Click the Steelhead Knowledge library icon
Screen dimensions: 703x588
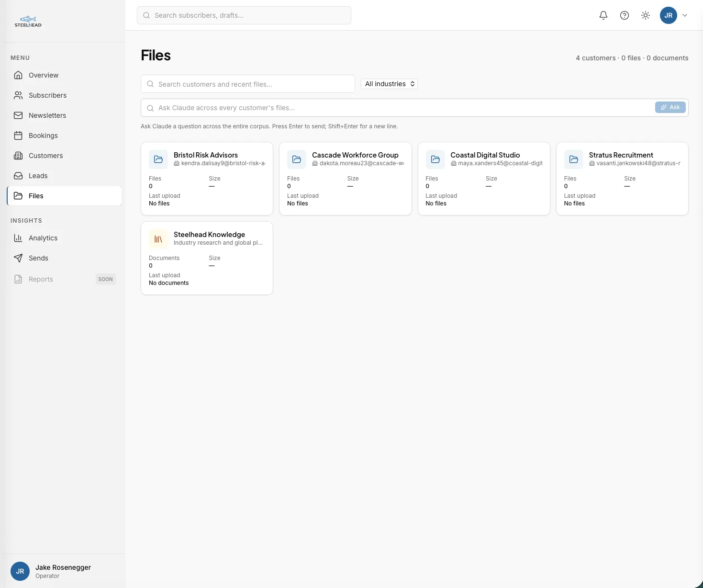pos(158,239)
